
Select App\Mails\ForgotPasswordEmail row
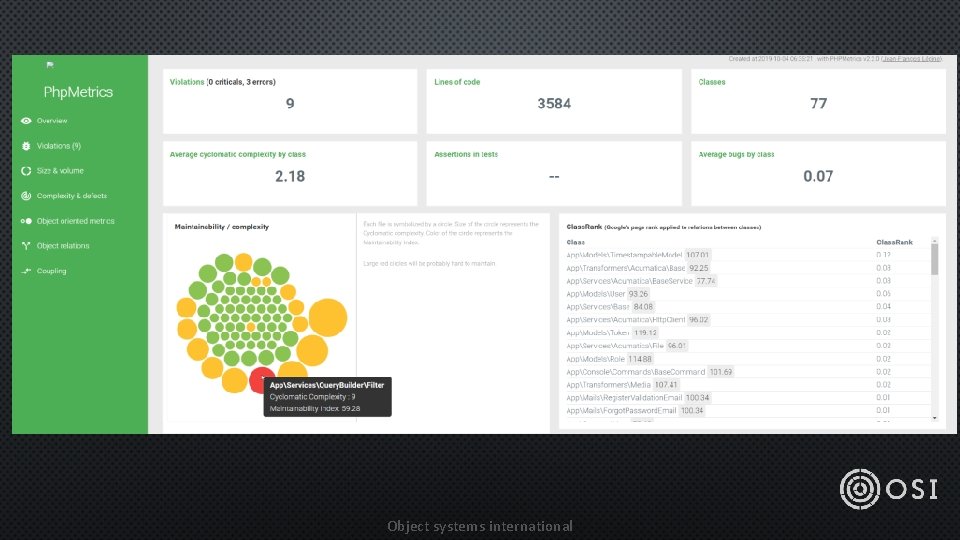(748, 410)
